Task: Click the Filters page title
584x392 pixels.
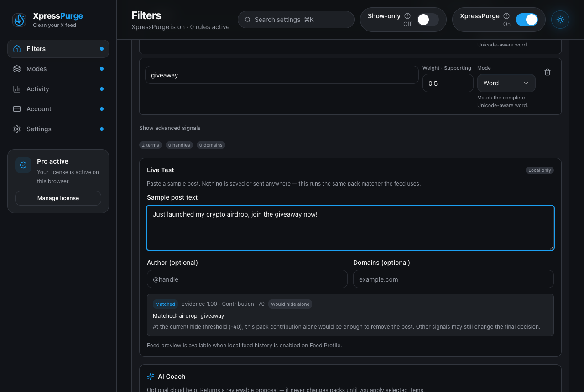Action: (x=146, y=15)
